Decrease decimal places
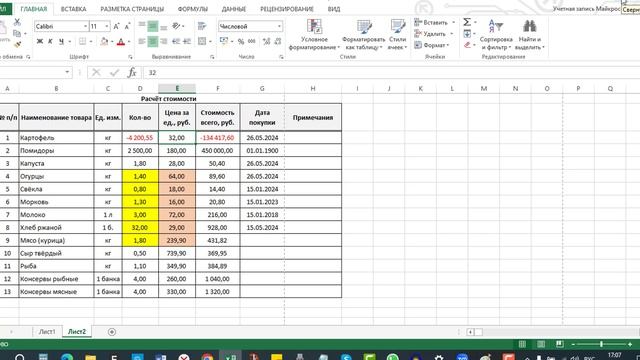640x360 pixels. [278, 41]
